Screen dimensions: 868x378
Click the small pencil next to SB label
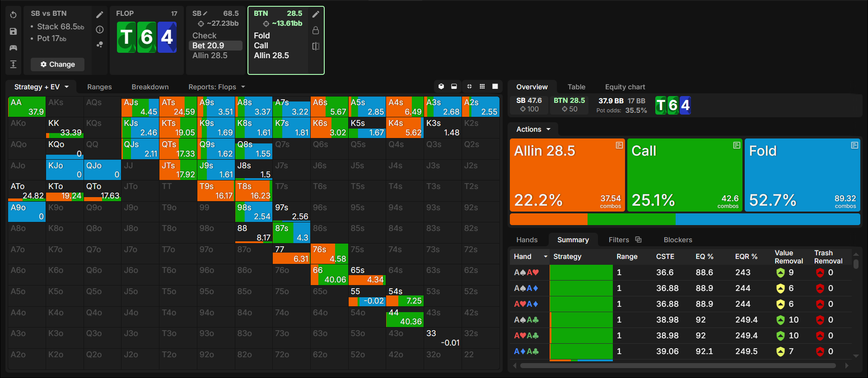205,13
